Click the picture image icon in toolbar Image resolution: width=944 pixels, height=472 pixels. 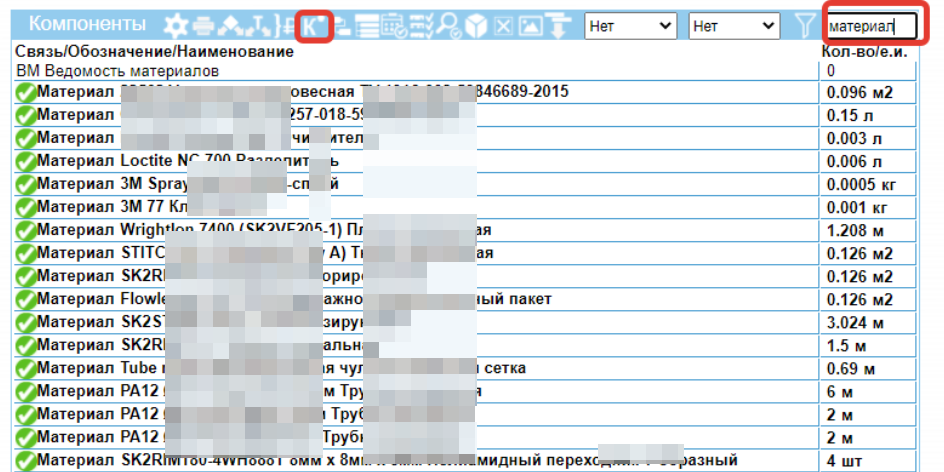coord(531,25)
